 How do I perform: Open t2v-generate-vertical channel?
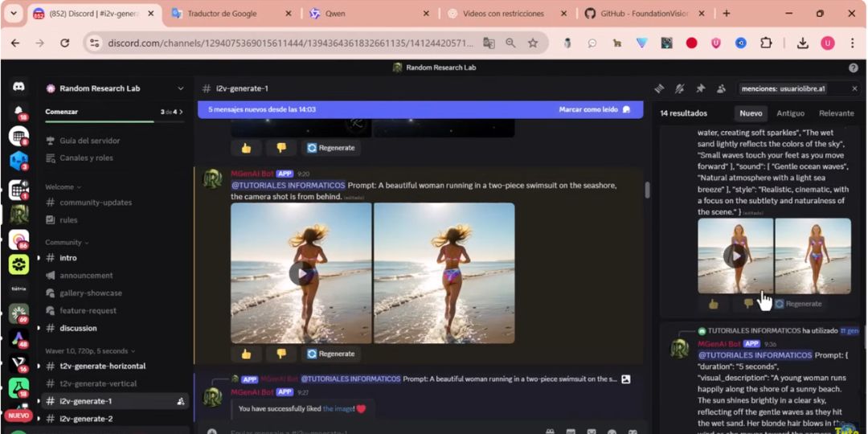point(98,383)
